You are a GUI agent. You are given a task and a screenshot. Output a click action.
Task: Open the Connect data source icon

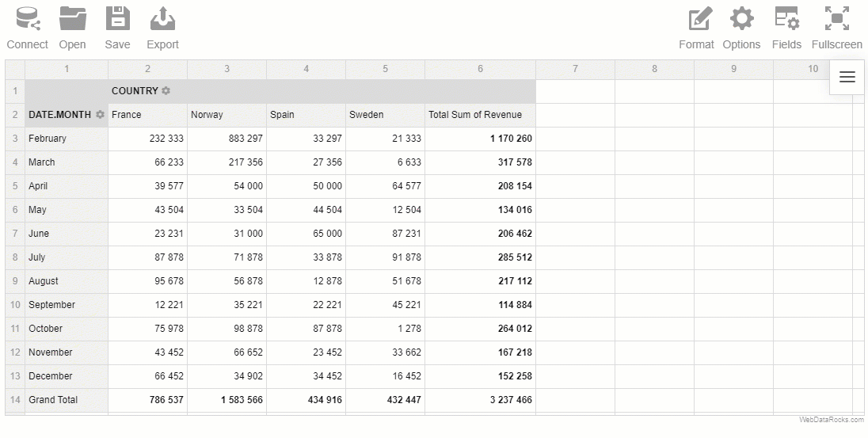pos(28,19)
